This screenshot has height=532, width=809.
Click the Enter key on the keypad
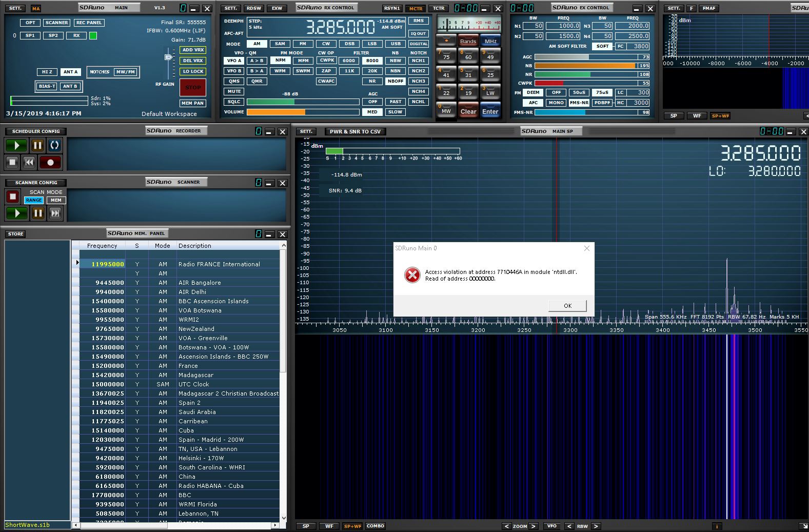click(490, 110)
